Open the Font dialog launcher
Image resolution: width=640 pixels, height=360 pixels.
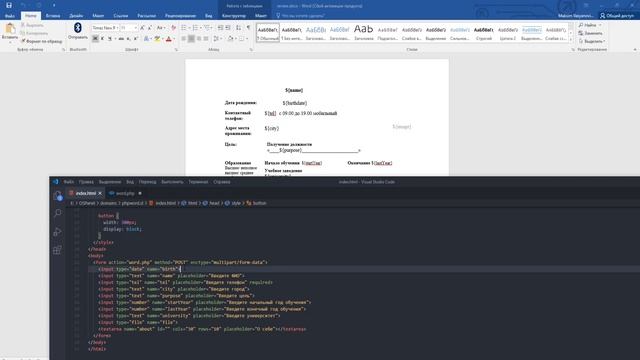tap(176, 49)
